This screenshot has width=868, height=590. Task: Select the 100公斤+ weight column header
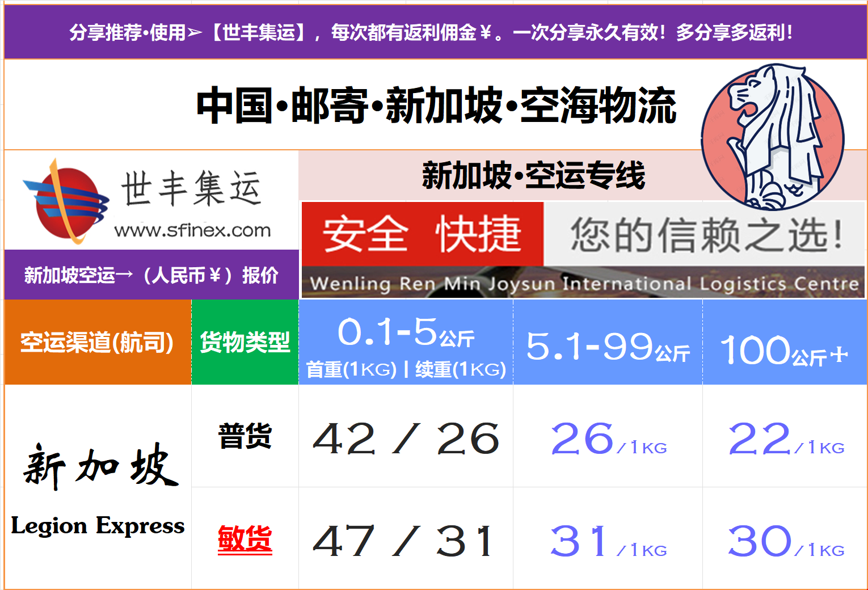pyautogui.click(x=784, y=350)
